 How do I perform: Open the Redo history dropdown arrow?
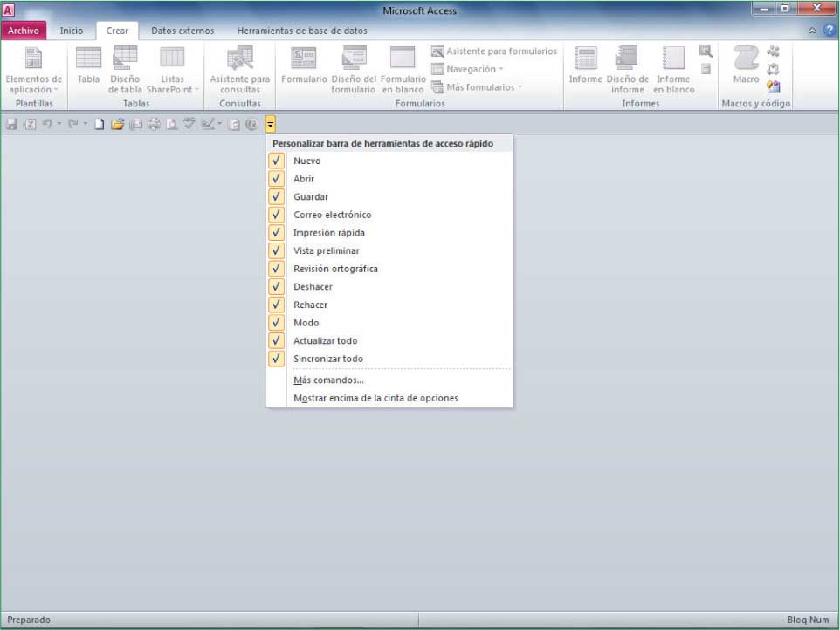[86, 124]
